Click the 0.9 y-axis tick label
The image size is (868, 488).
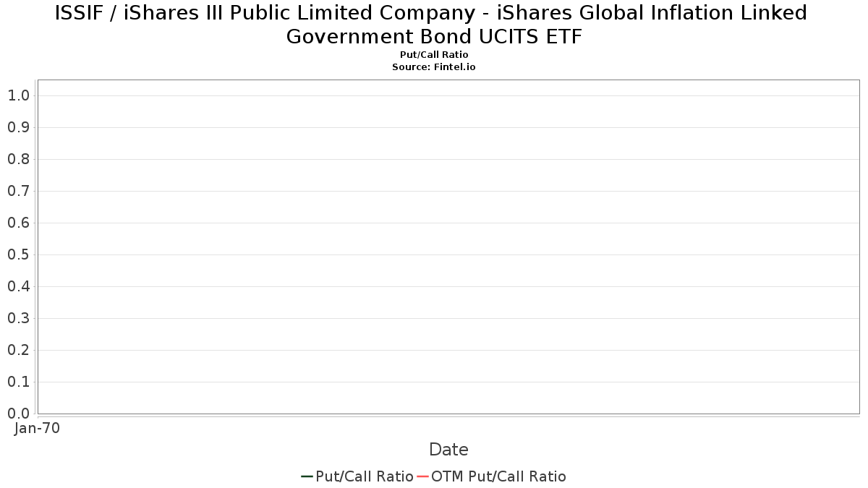tap(18, 127)
